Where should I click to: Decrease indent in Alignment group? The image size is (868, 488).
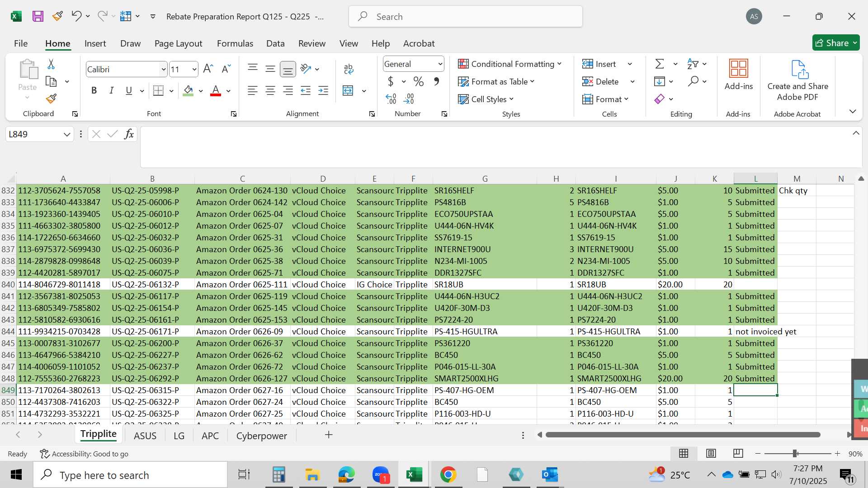[x=306, y=91]
